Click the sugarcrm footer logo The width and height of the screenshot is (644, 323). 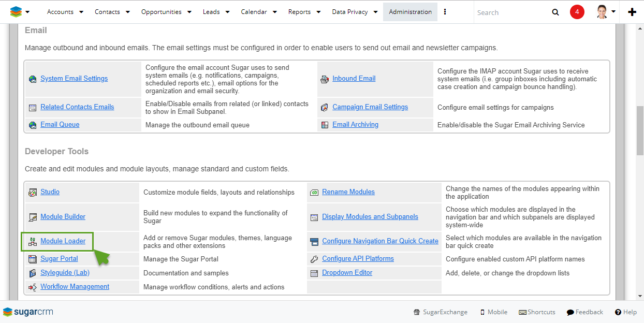point(28,312)
